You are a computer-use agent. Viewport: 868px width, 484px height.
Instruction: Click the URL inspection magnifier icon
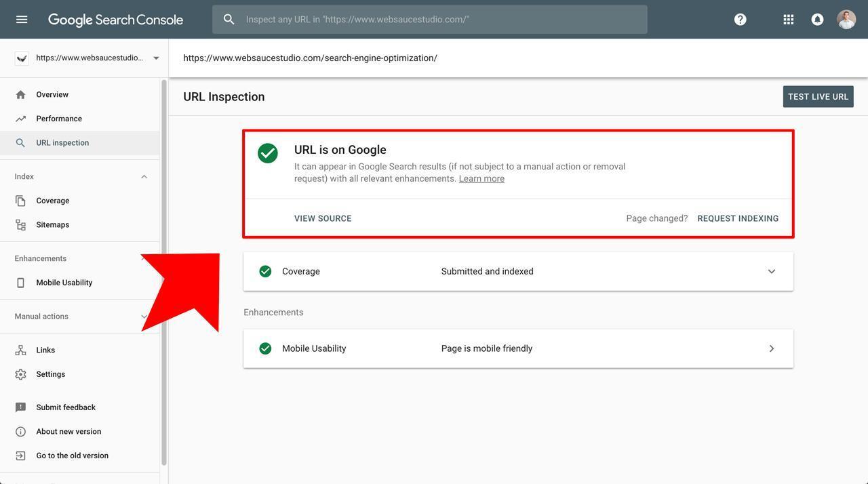tap(21, 143)
